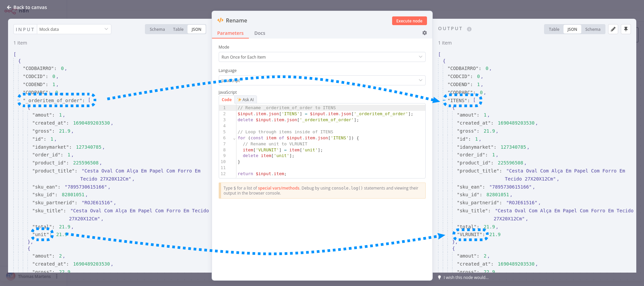The width and height of the screenshot is (644, 286).
Task: Open node settings gear icon
Action: point(424,33)
